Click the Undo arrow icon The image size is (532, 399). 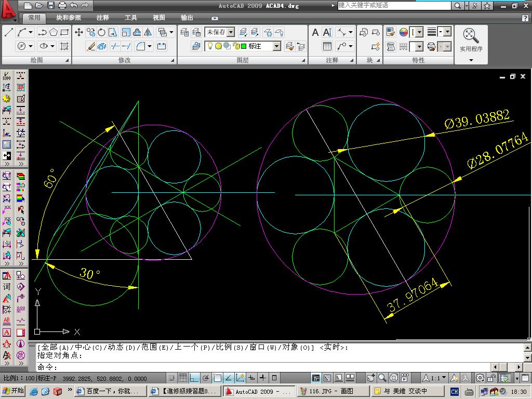[x=73, y=5]
